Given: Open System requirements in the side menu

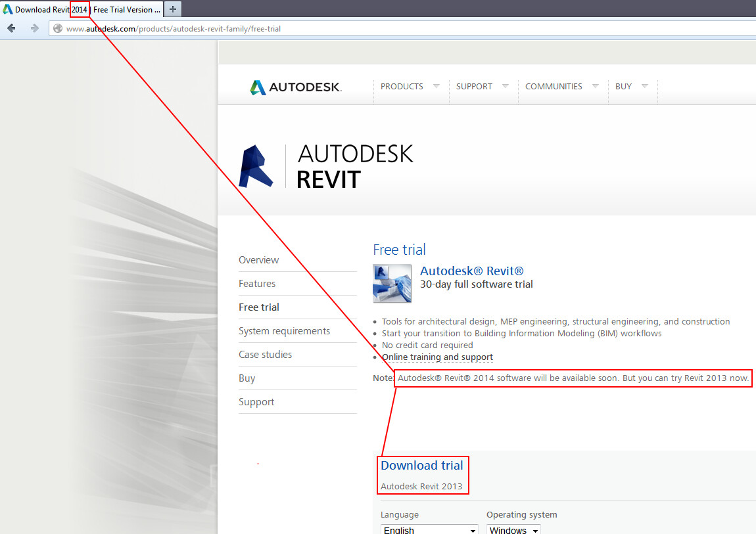Looking at the screenshot, I should point(285,331).
